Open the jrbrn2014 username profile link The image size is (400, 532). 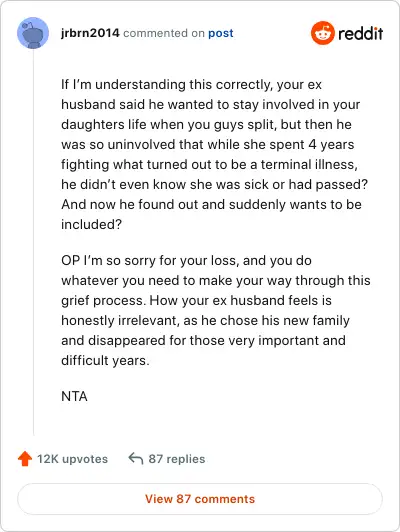click(x=90, y=33)
